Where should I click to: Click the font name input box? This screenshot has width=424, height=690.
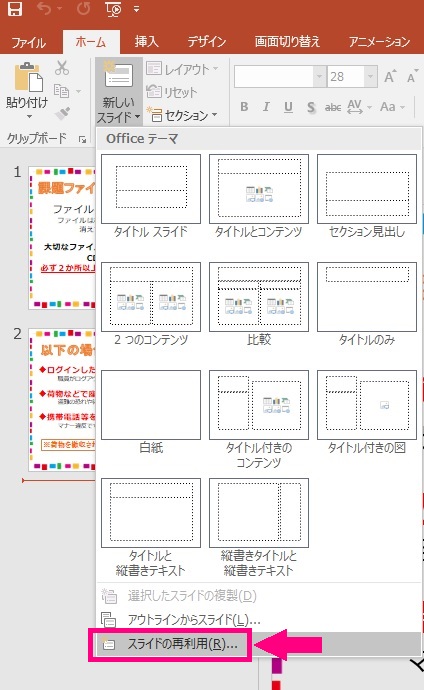click(274, 77)
